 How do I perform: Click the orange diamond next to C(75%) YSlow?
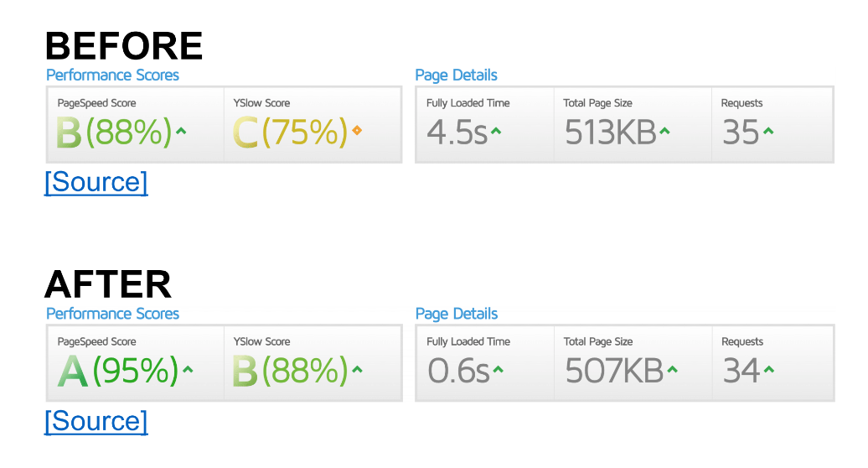[357, 131]
